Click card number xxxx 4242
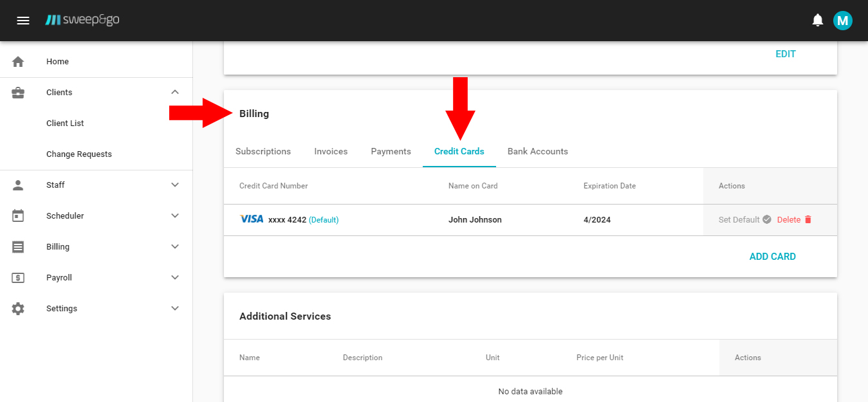The height and width of the screenshot is (402, 868). (287, 220)
